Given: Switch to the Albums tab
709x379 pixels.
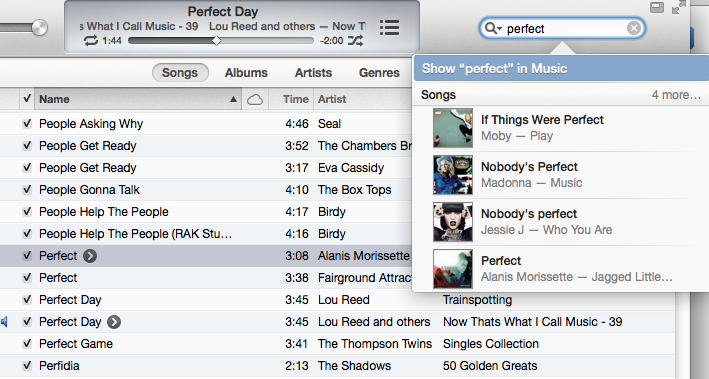Looking at the screenshot, I should pos(246,73).
